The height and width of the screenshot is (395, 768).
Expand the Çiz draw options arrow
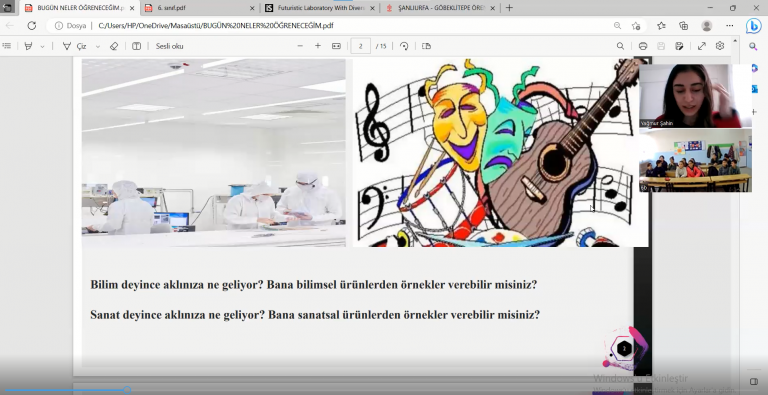click(x=97, y=47)
